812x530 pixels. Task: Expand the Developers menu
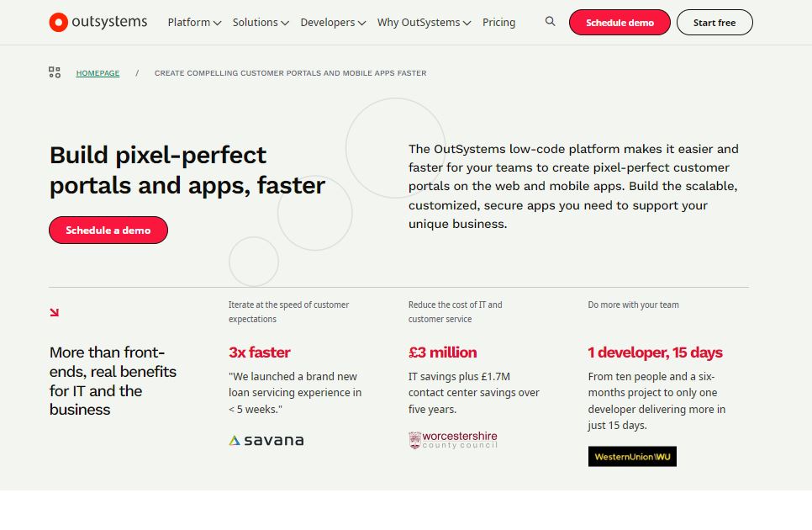point(333,22)
